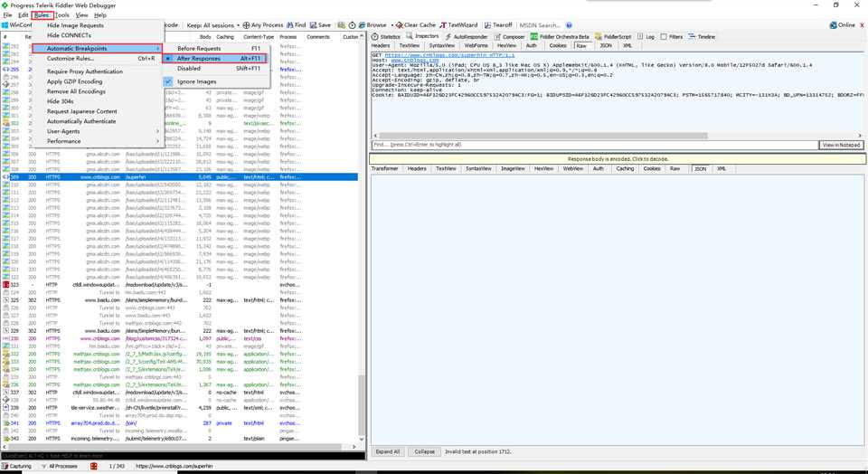Viewport: 868px width, 474px height.
Task: Click the MSDN search help icon
Action: click(569, 25)
